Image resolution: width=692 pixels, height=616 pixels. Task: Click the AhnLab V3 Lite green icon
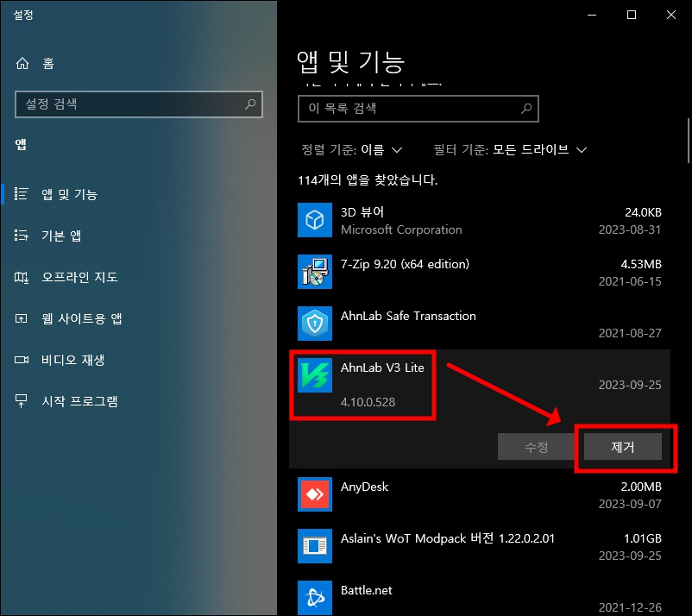tap(315, 375)
